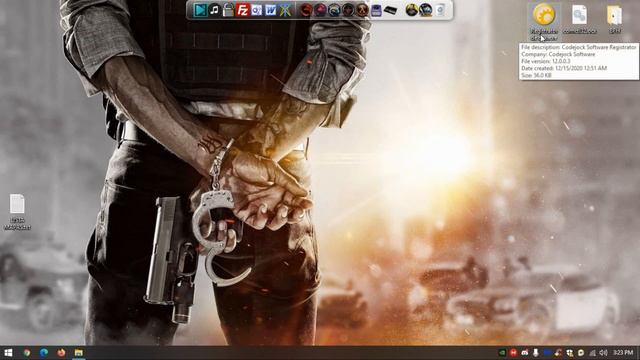Open the blue character icon left of the white dock icon
640x360 pixels.
coord(426,10)
